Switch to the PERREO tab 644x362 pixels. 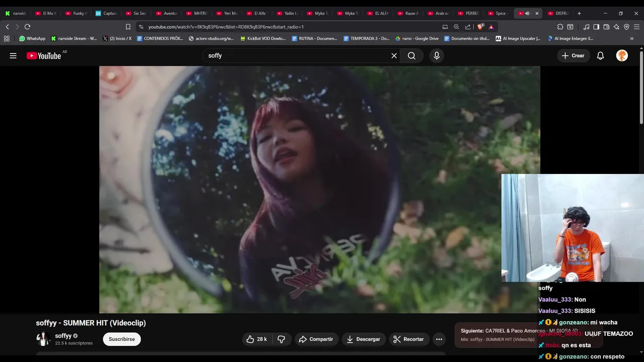(468, 14)
